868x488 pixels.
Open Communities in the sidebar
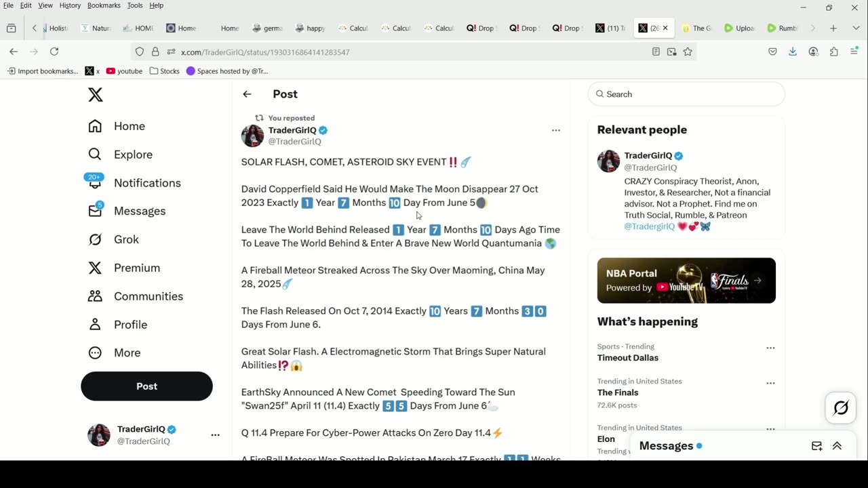pos(136,296)
